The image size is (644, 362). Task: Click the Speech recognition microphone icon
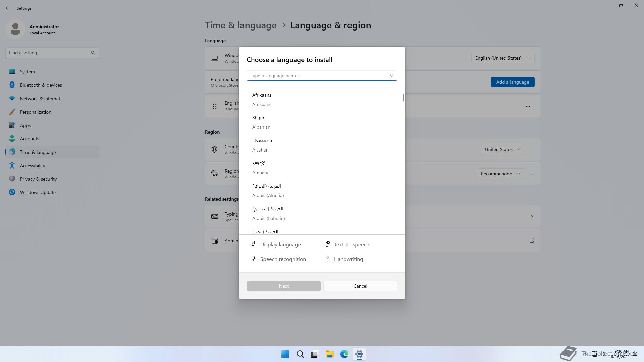point(254,259)
